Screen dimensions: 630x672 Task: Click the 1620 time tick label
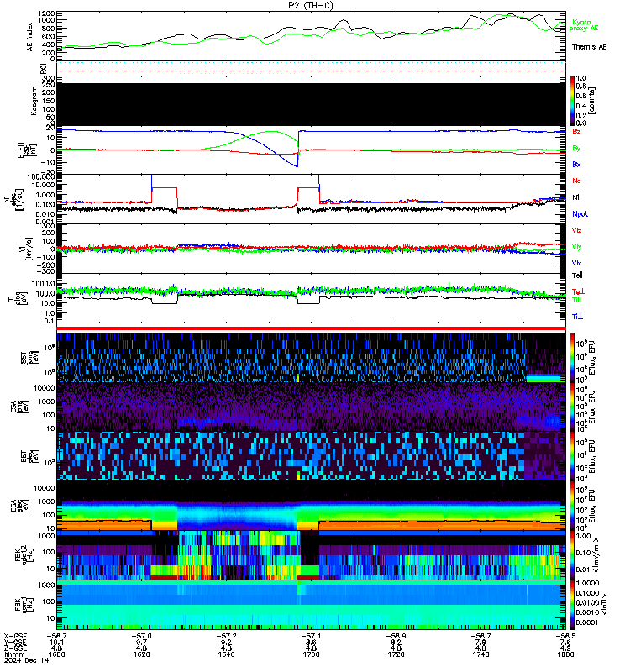[x=141, y=654]
